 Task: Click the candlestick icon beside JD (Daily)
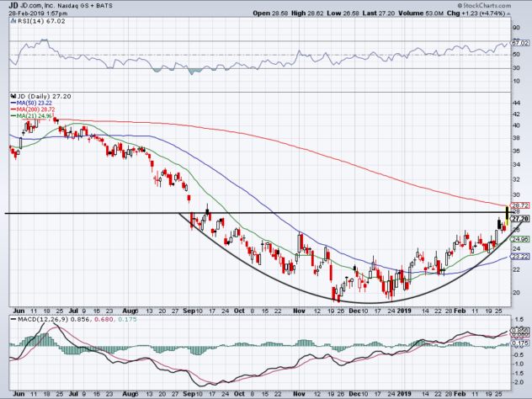click(13, 96)
